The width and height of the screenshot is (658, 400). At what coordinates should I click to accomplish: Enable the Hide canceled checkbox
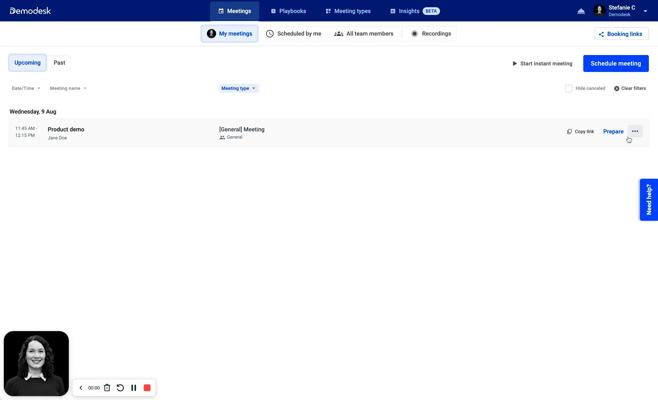[x=569, y=88]
